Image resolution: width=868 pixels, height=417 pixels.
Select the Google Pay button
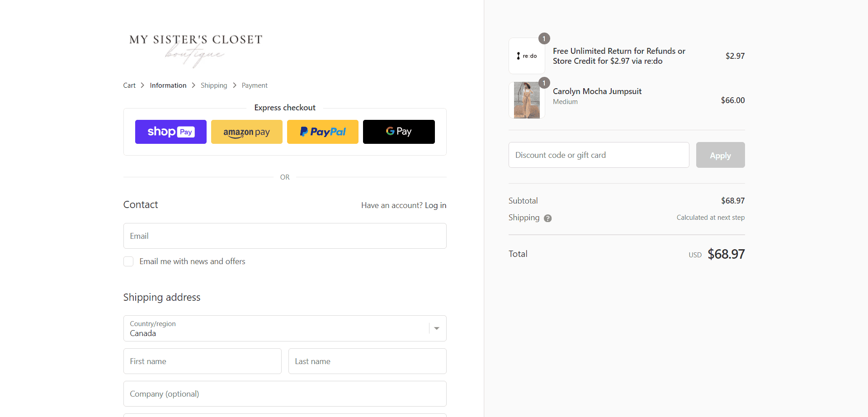[399, 132]
